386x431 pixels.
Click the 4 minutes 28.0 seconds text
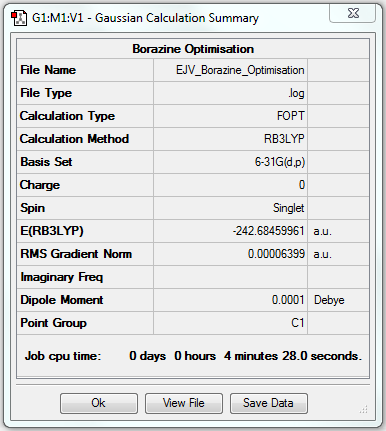pos(293,356)
